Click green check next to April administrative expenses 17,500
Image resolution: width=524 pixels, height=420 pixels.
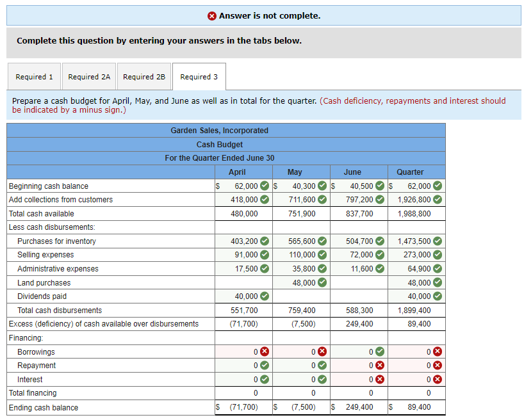(265, 269)
